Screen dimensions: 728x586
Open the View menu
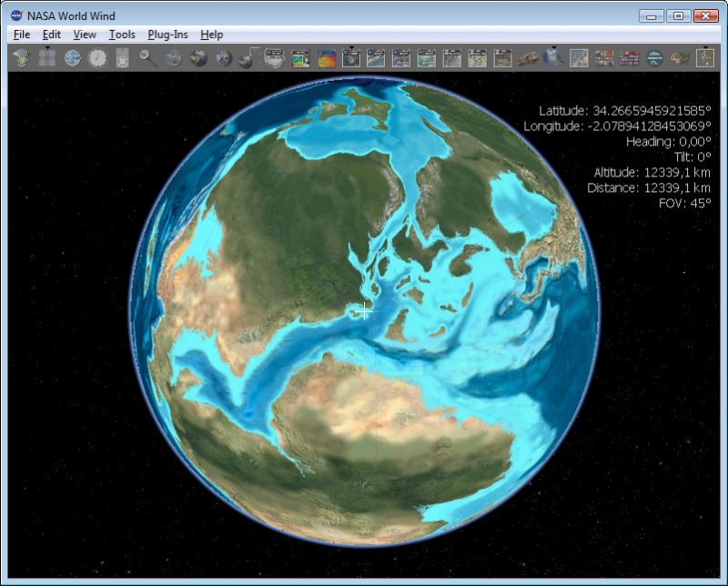coord(85,35)
